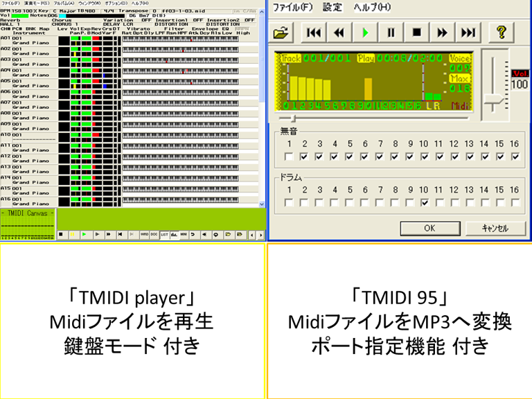The width and height of the screenshot is (532, 399).
Task: Open a file with TMIDI 95 folder icon
Action: pos(281,33)
